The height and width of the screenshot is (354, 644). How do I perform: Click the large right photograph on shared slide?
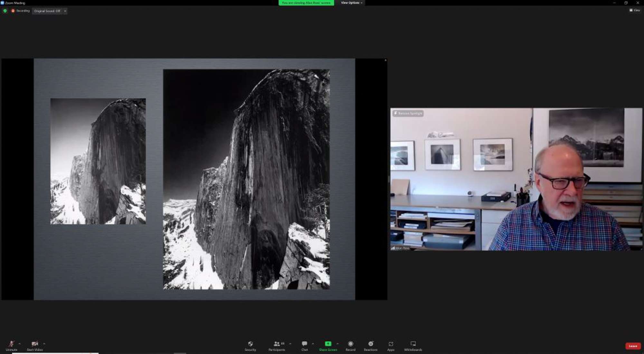click(246, 179)
